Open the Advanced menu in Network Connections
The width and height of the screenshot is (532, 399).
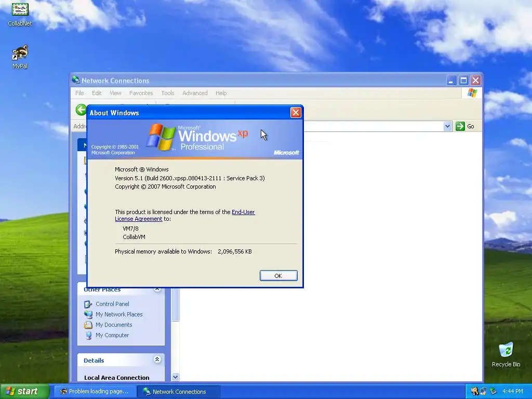(195, 93)
